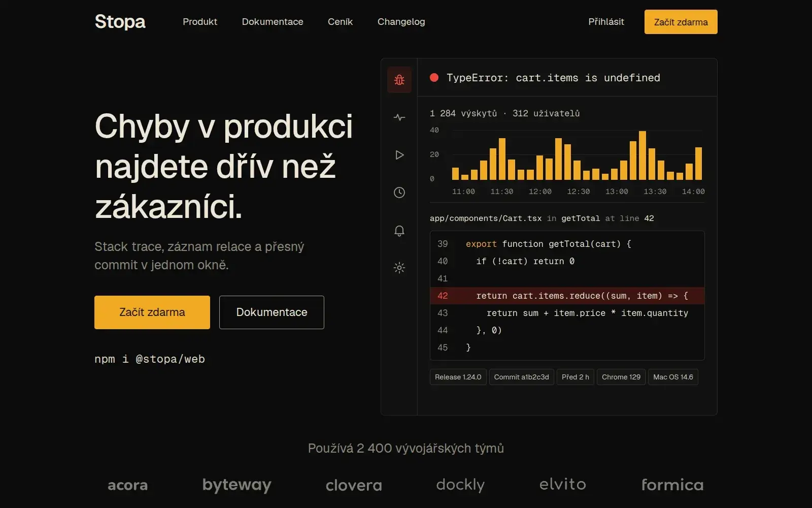Open the gear settings icon in sidebar
The height and width of the screenshot is (508, 812).
(399, 268)
